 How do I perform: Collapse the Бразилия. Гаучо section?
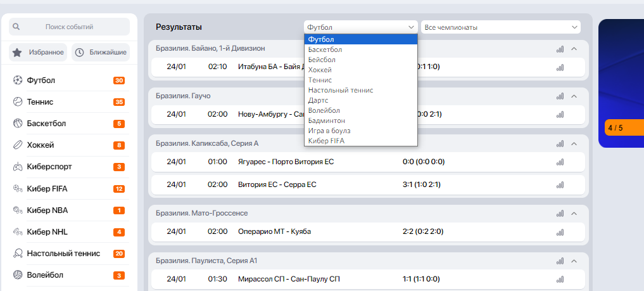pos(574,96)
